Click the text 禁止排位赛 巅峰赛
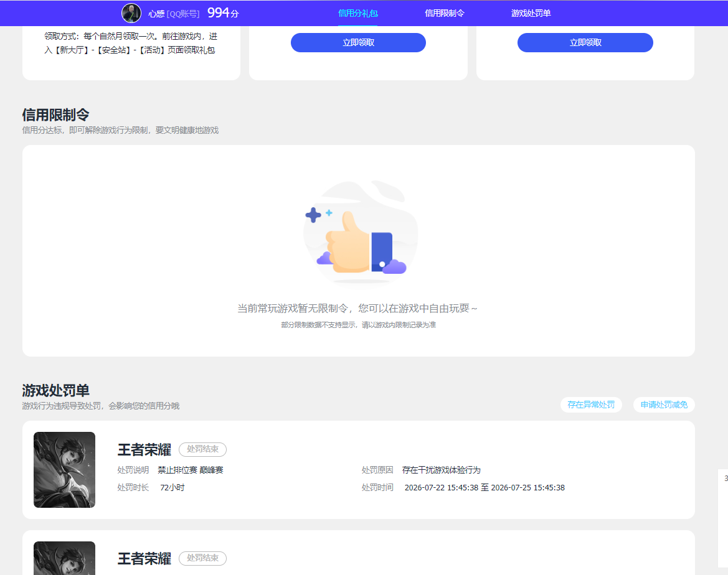The height and width of the screenshot is (575, 728). [x=191, y=470]
